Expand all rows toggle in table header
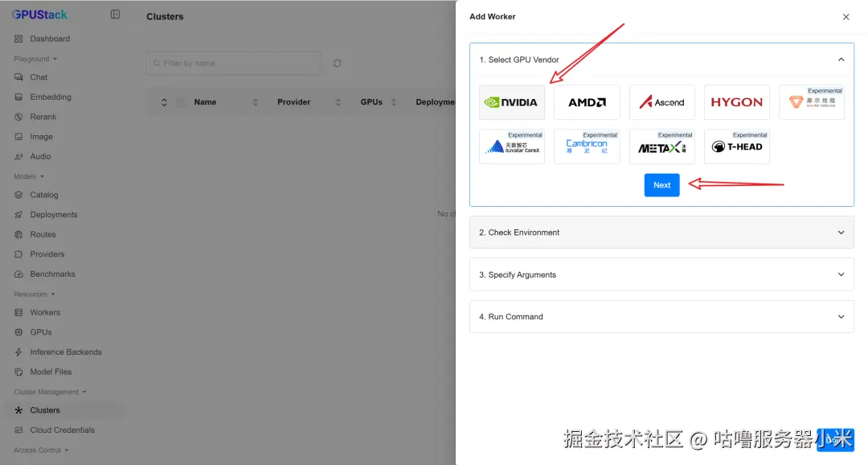This screenshot has height=465, width=868. 164,102
